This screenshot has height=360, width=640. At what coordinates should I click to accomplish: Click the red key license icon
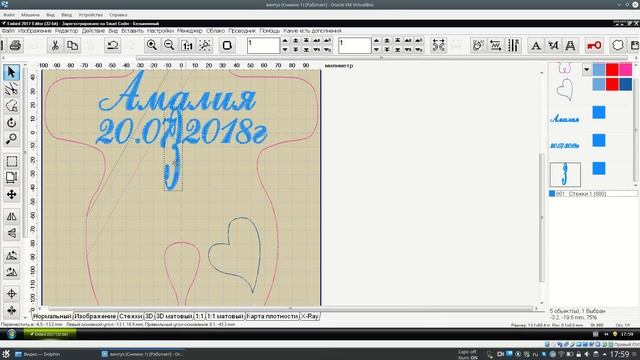(x=594, y=45)
